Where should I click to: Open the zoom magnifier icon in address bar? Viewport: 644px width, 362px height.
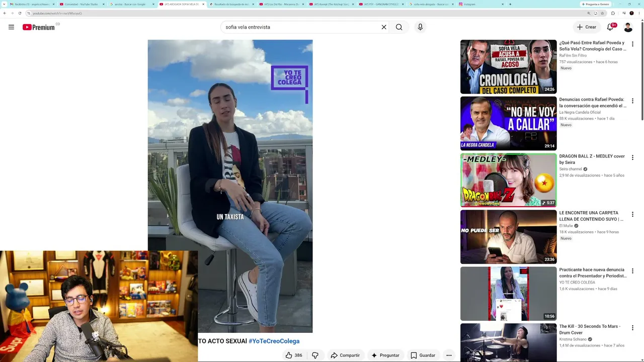click(589, 13)
